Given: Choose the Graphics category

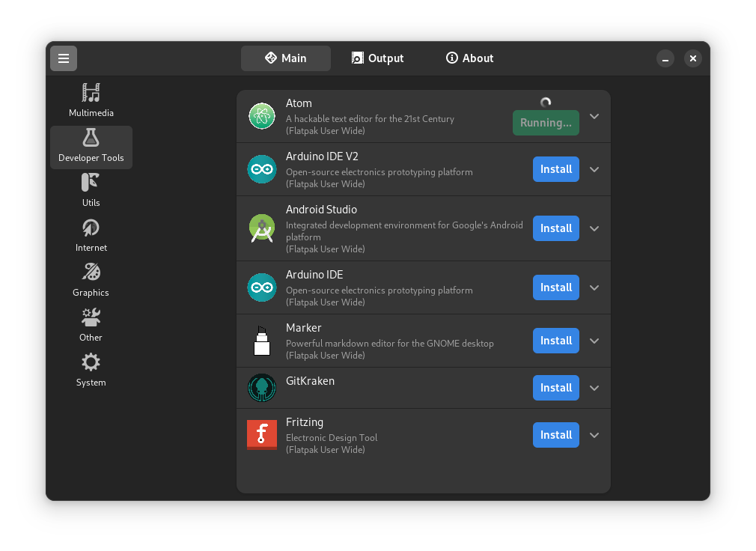Looking at the screenshot, I should pos(91,281).
